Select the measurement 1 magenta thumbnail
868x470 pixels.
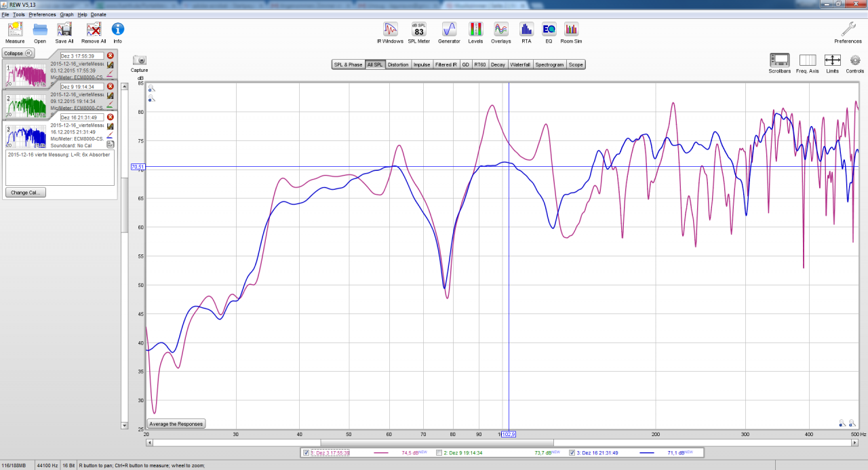pyautogui.click(x=26, y=74)
